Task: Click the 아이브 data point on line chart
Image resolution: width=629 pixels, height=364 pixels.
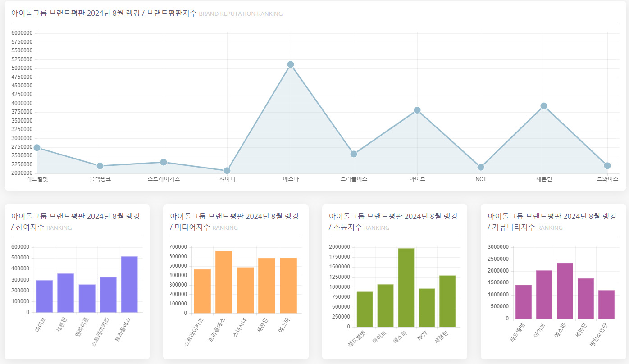Action: 417,110
